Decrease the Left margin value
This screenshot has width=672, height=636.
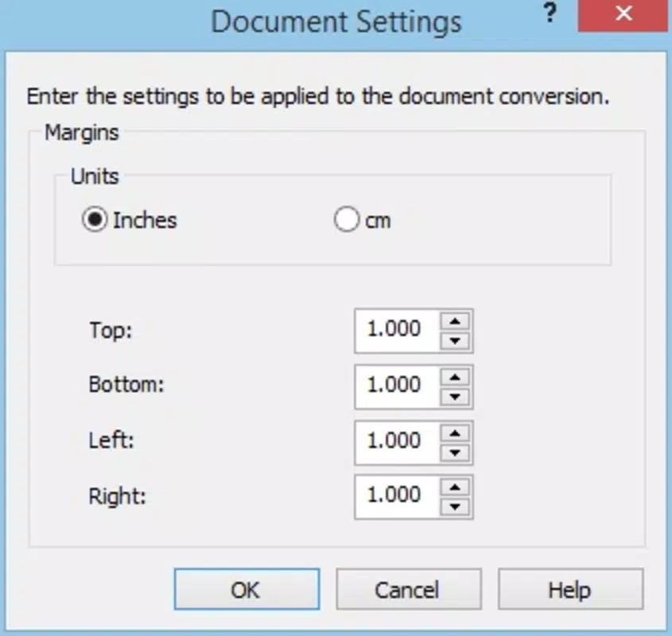tap(455, 452)
